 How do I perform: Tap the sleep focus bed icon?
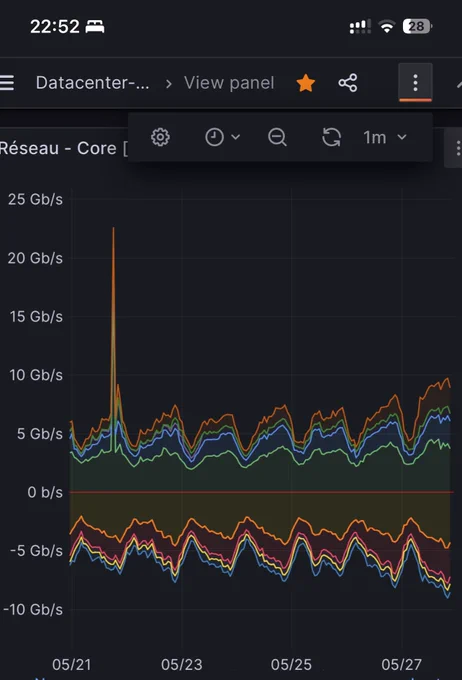[x=95, y=27]
